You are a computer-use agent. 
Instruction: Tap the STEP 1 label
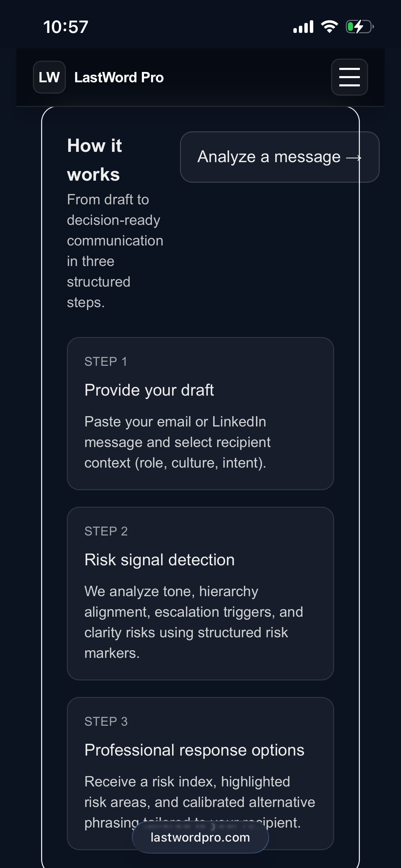click(106, 360)
